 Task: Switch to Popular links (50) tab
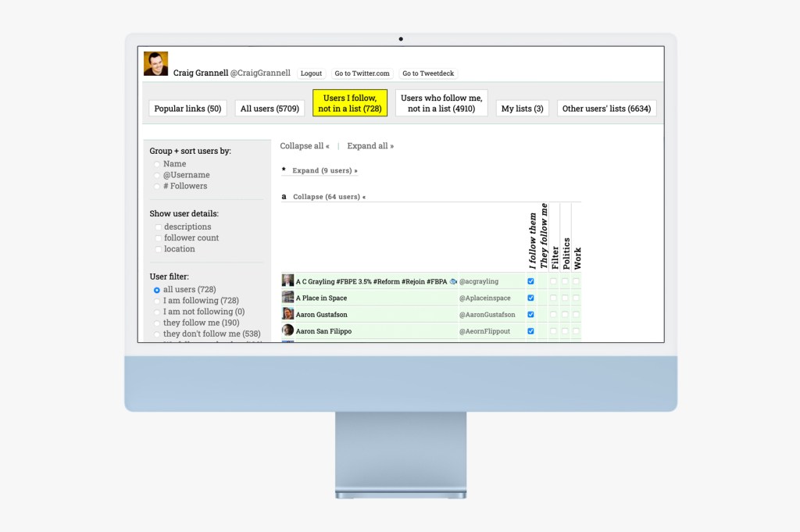tap(187, 109)
